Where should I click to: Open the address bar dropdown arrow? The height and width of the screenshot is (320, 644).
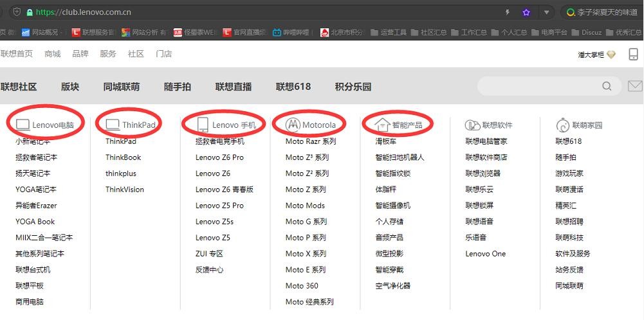[547, 12]
